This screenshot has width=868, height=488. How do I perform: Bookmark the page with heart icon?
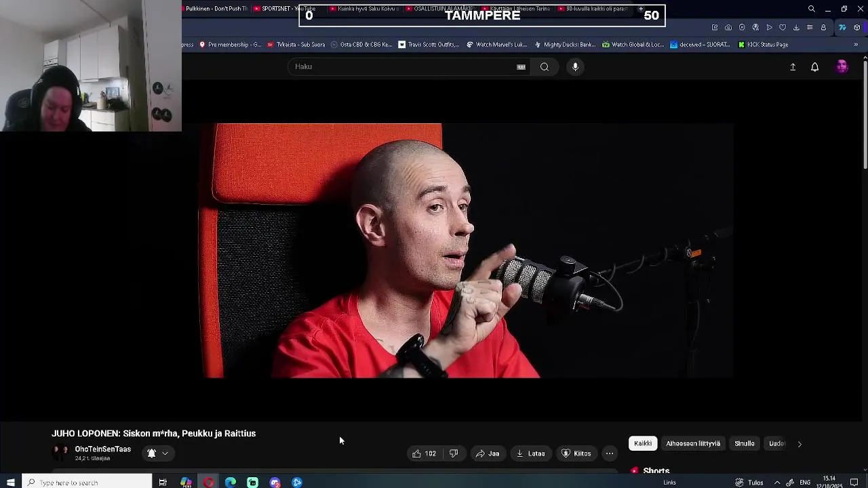[x=783, y=28]
